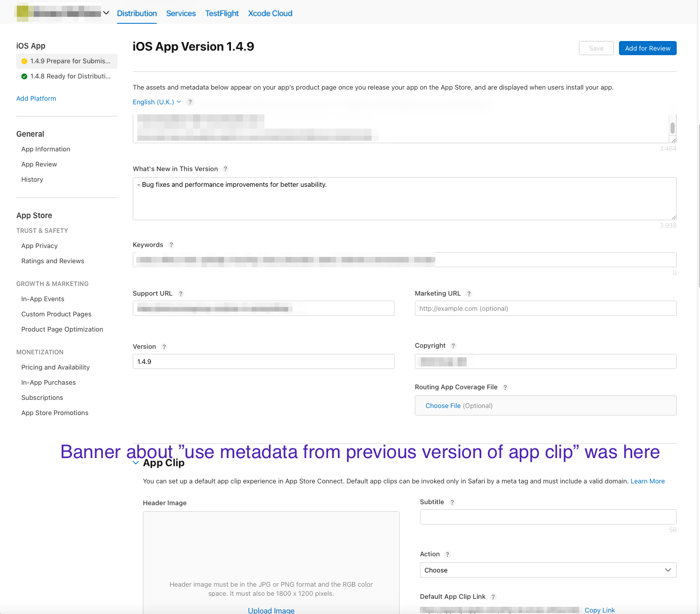Click the Add for Review button
The width and height of the screenshot is (700, 614).
coord(647,48)
